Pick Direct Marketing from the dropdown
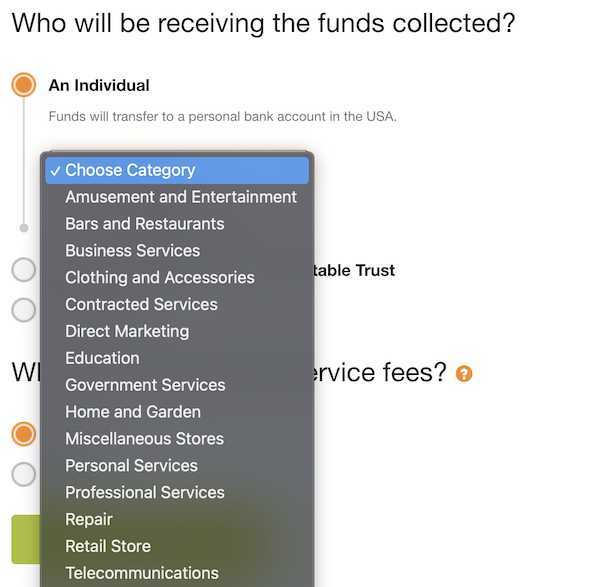Image resolution: width=600 pixels, height=587 pixels. (x=177, y=331)
